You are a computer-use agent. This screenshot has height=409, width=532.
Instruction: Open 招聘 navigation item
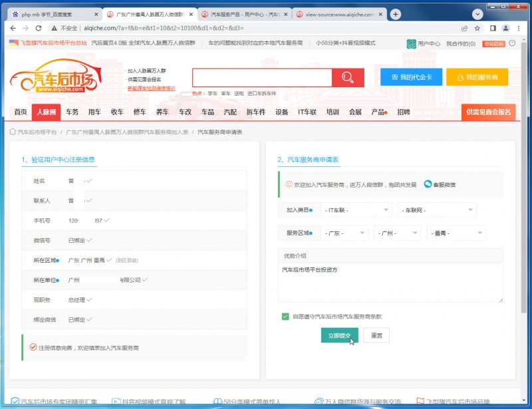[x=404, y=112]
